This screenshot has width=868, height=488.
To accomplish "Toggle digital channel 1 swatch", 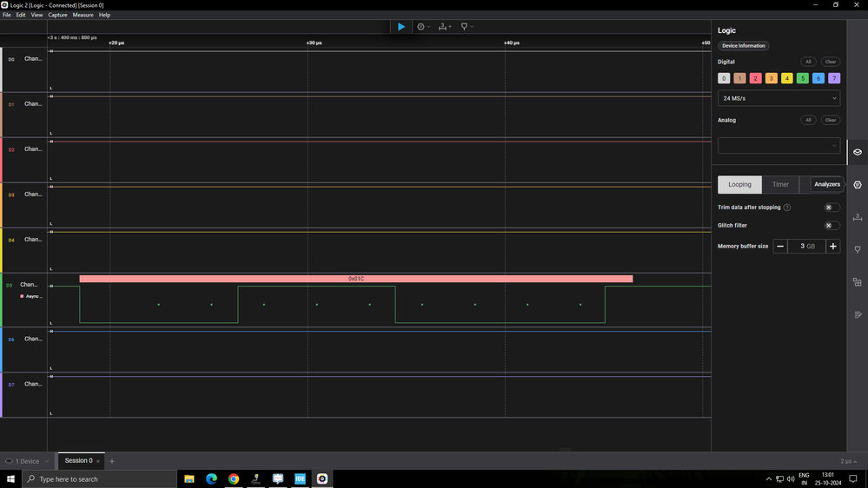I will [x=739, y=78].
